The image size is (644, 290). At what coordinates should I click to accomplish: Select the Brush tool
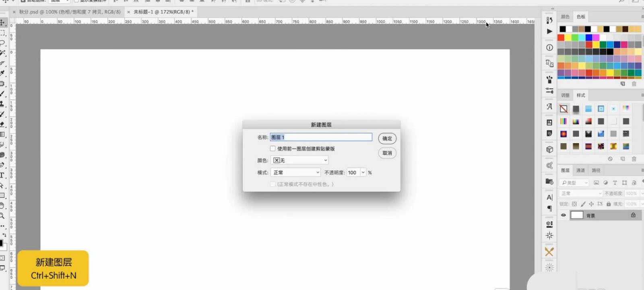(2, 93)
